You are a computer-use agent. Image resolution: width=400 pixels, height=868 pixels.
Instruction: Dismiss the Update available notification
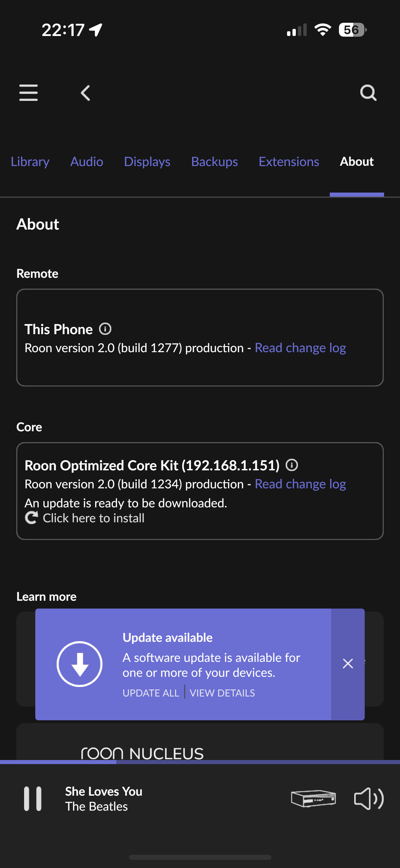pyautogui.click(x=348, y=664)
